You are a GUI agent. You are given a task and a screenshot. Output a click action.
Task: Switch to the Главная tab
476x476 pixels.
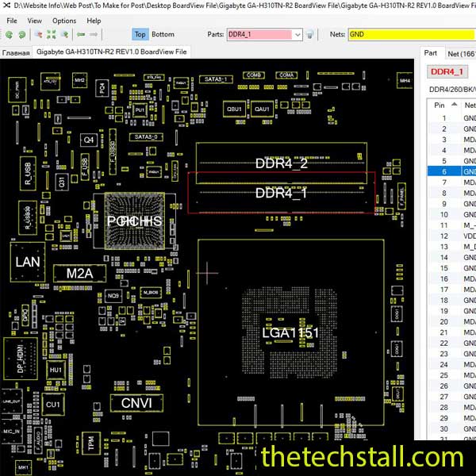point(16,52)
